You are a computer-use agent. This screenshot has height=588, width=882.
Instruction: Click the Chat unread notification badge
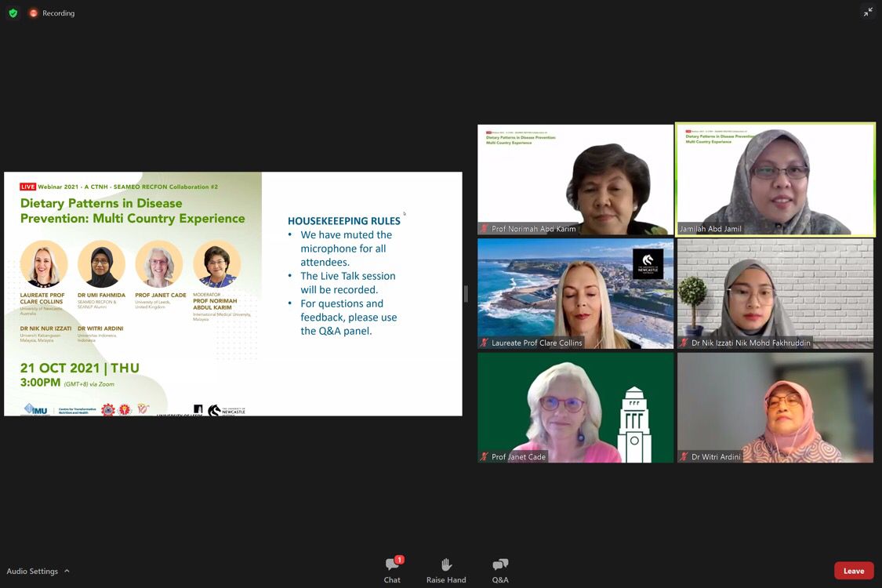pyautogui.click(x=400, y=560)
